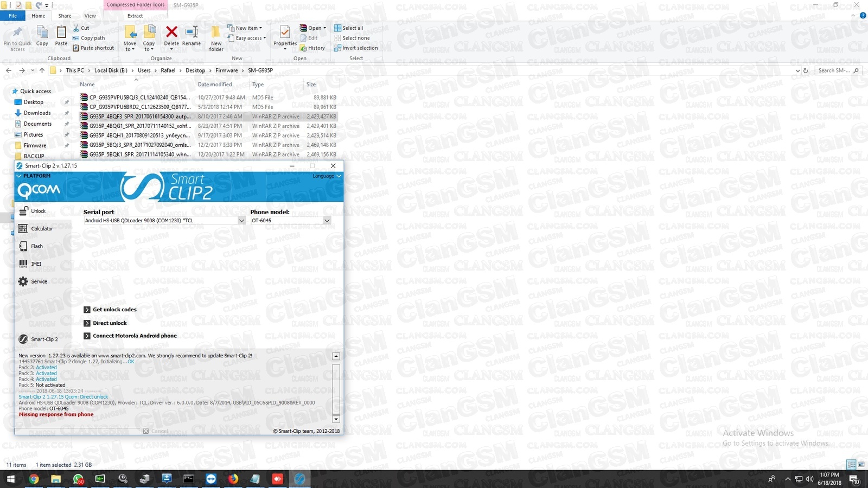Open the Calculator section in Smart-Clip

click(x=36, y=228)
